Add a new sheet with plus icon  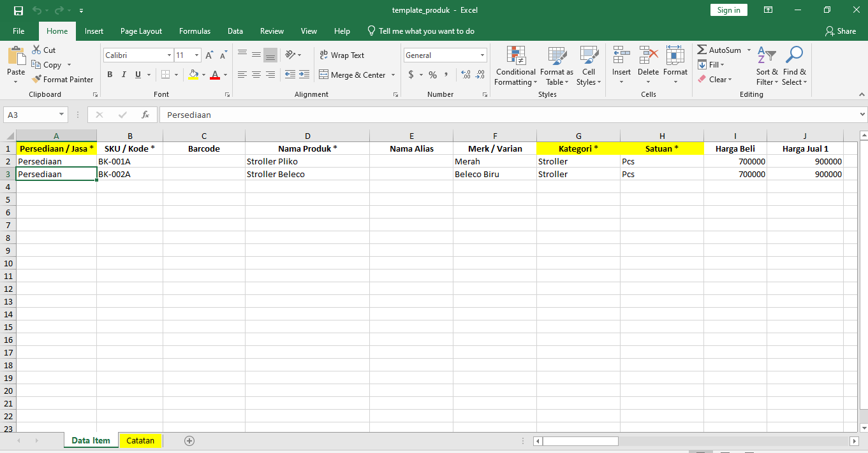[x=189, y=440]
